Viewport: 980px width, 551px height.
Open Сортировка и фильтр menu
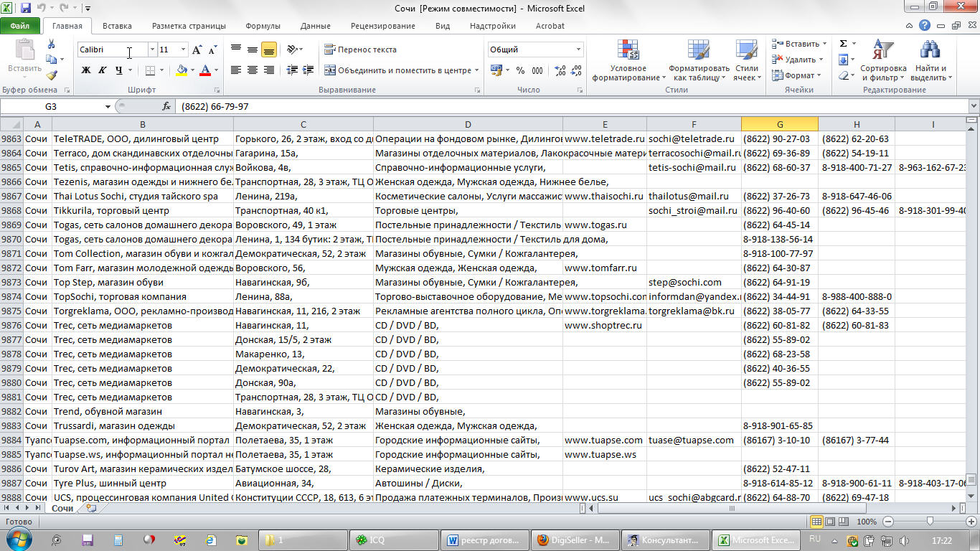point(883,60)
